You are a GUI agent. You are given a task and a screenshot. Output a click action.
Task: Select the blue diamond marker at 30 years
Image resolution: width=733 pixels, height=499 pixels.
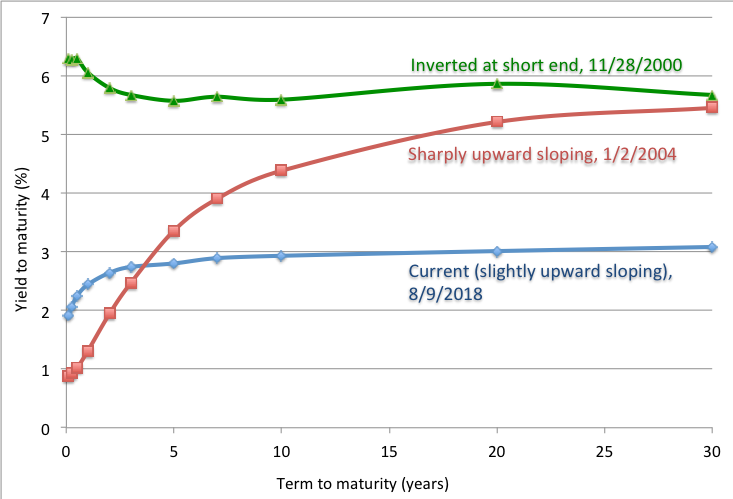712,247
